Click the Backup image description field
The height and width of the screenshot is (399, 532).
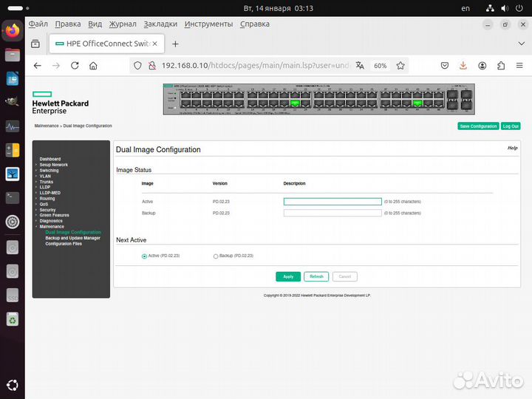[x=332, y=213]
